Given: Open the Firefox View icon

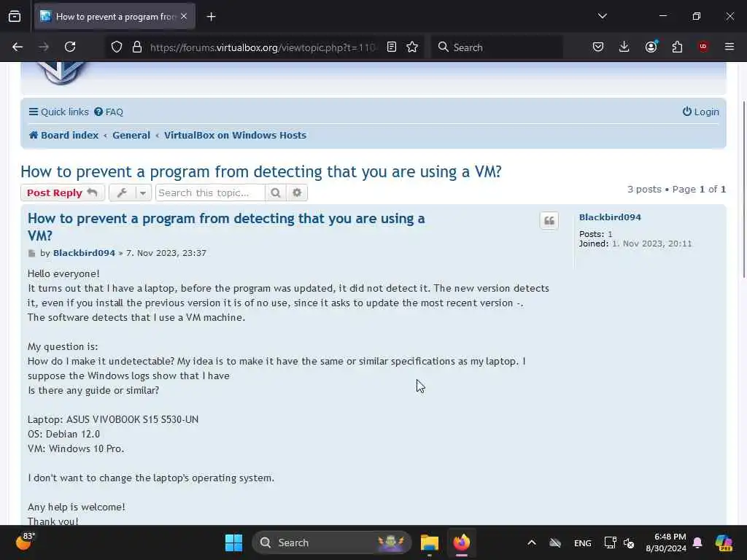Looking at the screenshot, I should coord(15,17).
